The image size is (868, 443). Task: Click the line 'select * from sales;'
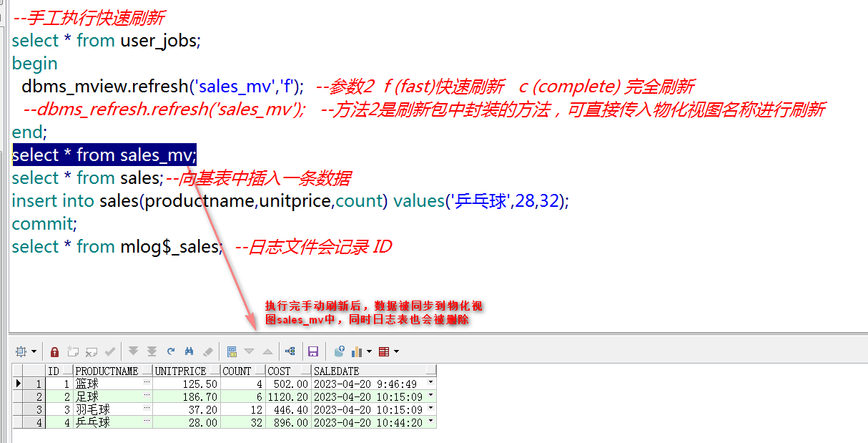pyautogui.click(x=88, y=178)
